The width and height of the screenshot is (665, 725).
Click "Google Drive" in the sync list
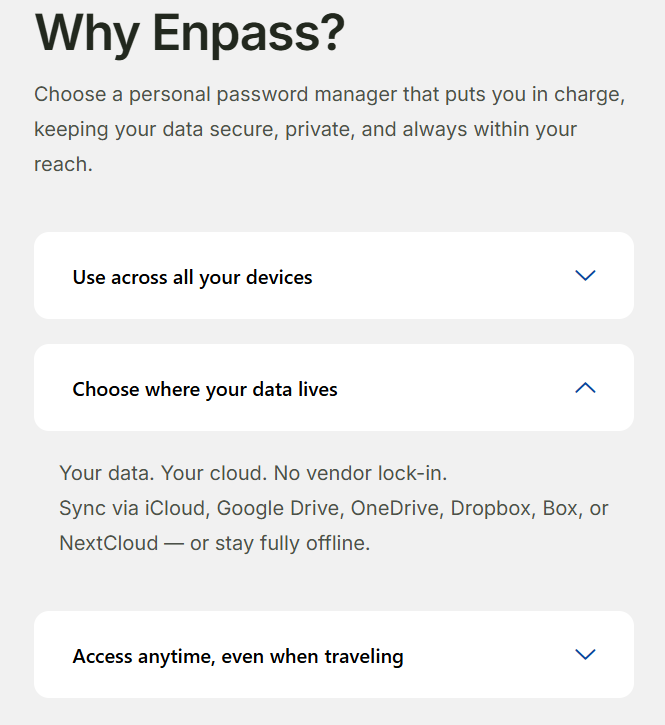(280, 508)
